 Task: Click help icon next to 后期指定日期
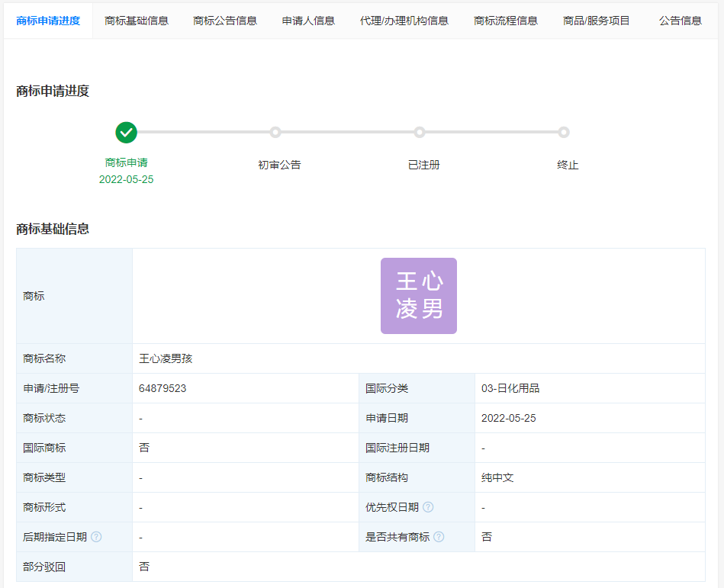point(96,537)
